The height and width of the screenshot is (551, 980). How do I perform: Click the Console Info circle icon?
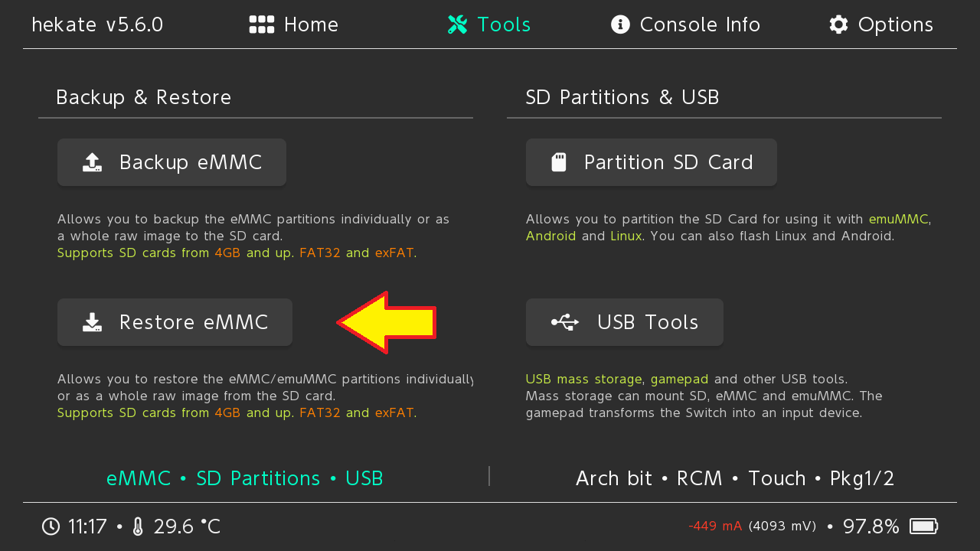pos(620,24)
